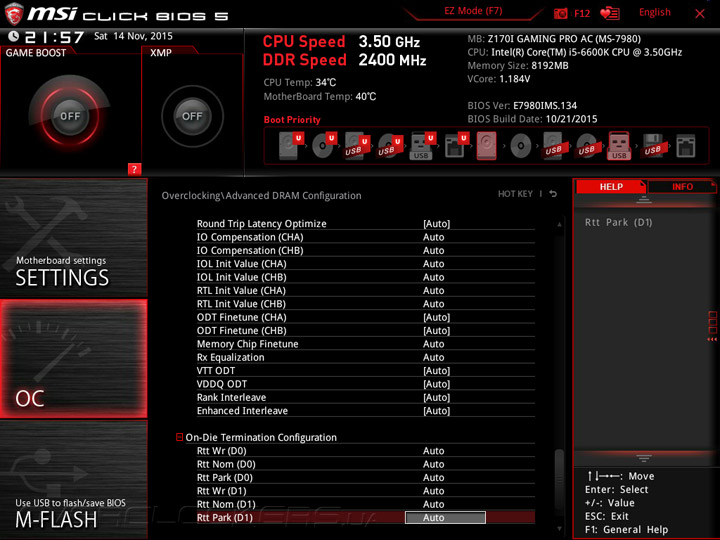Open Enhanced Interleave [Auto] value
The height and width of the screenshot is (540, 720).
click(436, 411)
